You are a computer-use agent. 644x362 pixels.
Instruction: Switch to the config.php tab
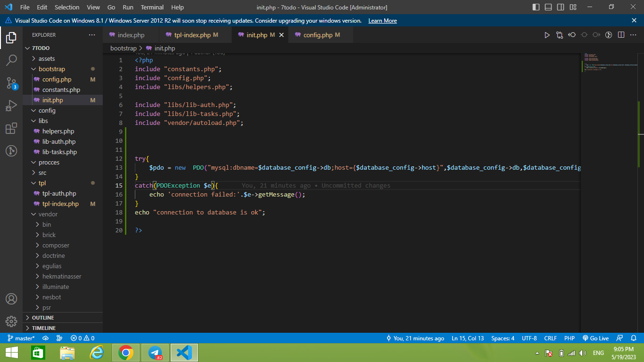pyautogui.click(x=321, y=35)
